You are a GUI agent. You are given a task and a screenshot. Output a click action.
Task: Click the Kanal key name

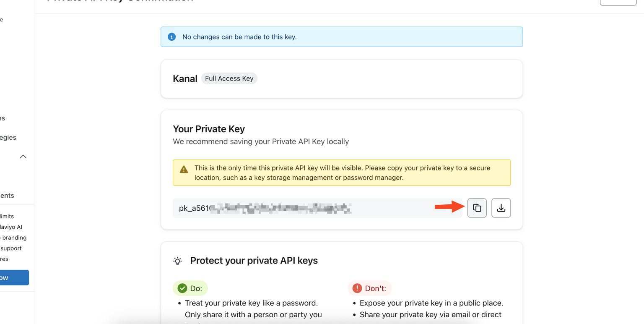(x=185, y=79)
